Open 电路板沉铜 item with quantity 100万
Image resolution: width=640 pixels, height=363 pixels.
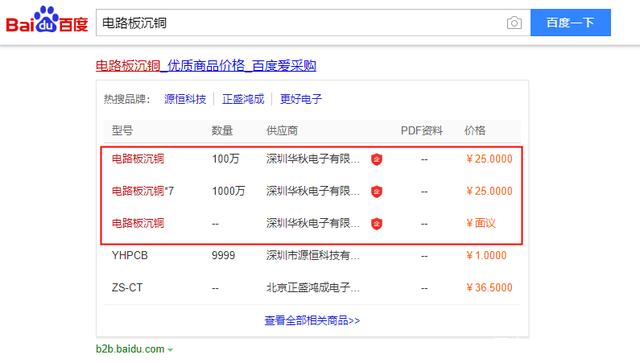coord(138,159)
